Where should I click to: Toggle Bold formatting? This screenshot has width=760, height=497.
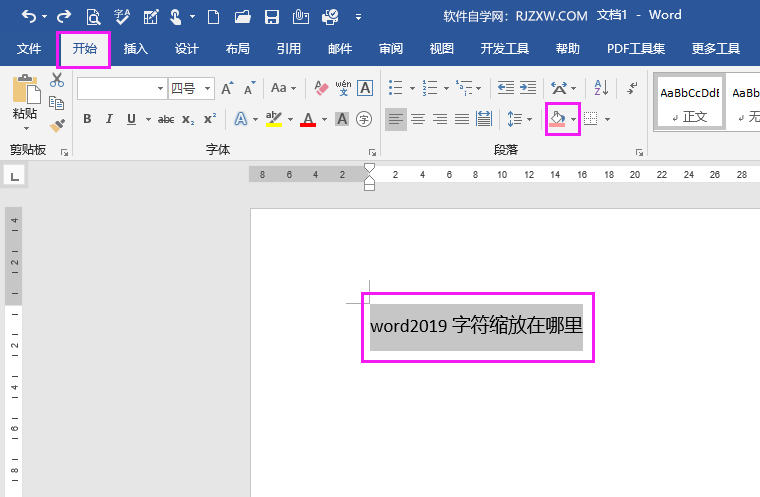tap(87, 119)
